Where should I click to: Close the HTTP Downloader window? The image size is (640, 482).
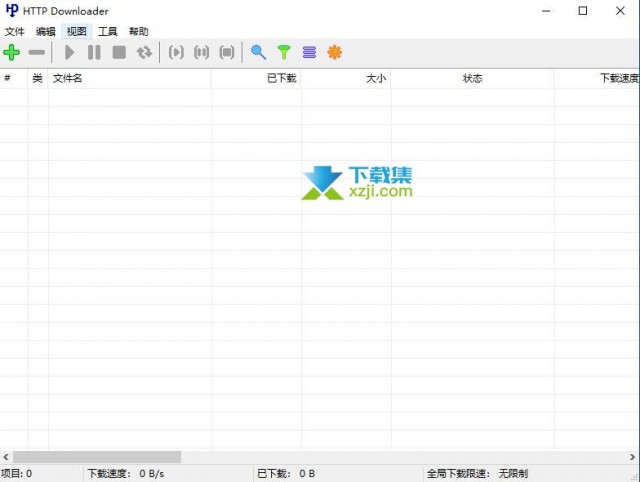620,11
